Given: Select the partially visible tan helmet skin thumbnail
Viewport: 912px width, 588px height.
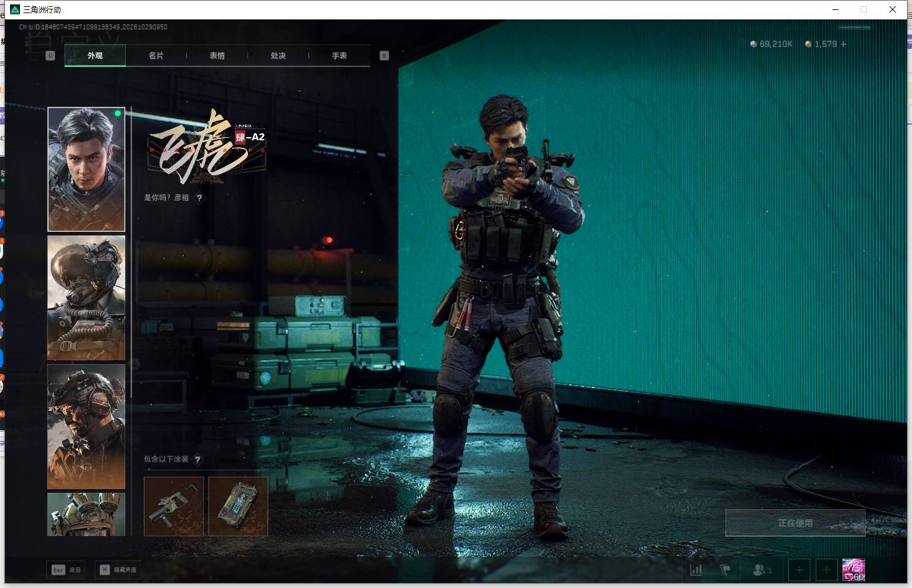Looking at the screenshot, I should (x=86, y=514).
